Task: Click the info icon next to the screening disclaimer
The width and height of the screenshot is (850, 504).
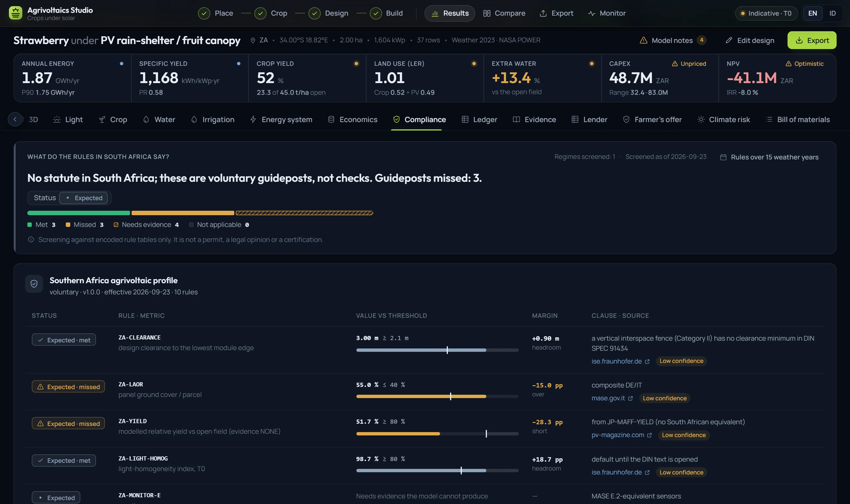Action: pos(31,240)
